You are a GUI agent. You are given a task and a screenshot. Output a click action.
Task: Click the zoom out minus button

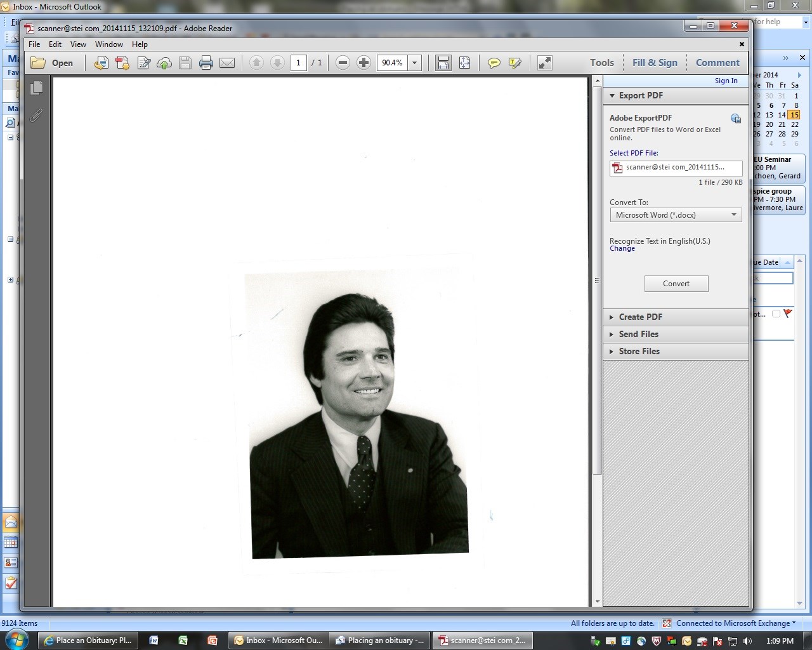pos(343,63)
